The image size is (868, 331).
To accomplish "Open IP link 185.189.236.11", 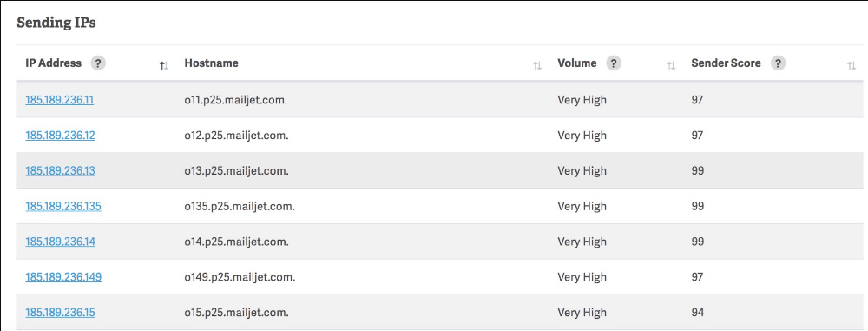I will [59, 101].
